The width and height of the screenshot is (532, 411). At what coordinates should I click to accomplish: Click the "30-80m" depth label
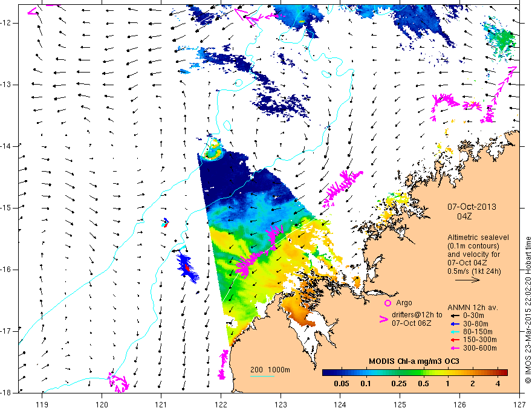(x=476, y=324)
